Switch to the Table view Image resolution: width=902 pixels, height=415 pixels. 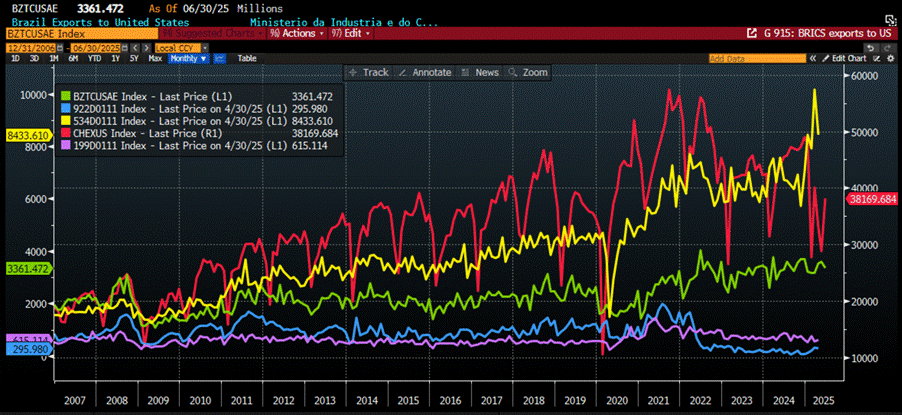pos(248,58)
